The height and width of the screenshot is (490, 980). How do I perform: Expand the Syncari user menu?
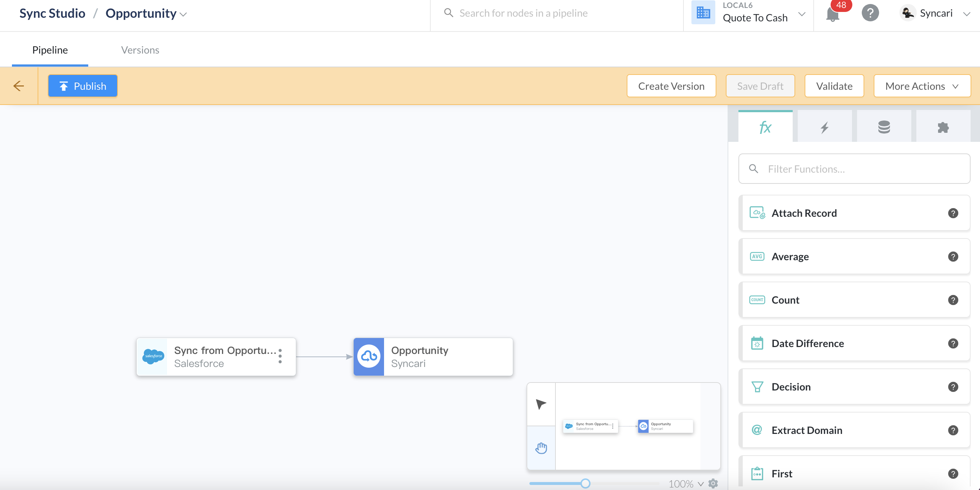pos(967,14)
